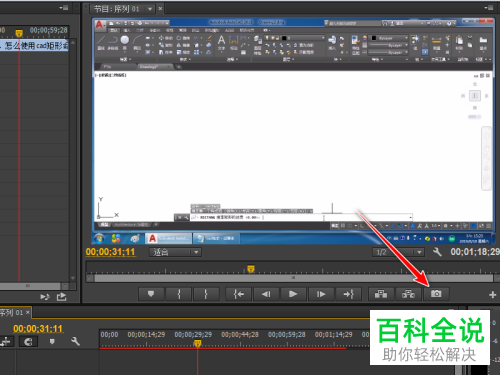Add a marker in the Program monitor
500x375 pixels.
point(151,294)
